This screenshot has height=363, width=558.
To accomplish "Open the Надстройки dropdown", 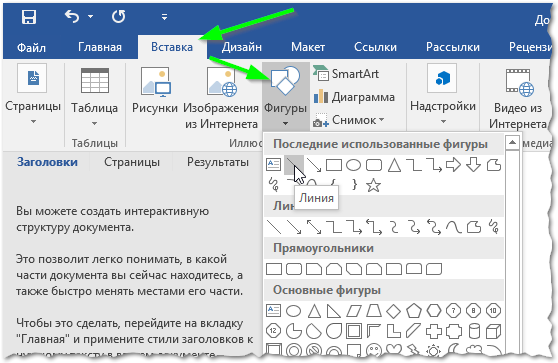I will [x=443, y=94].
